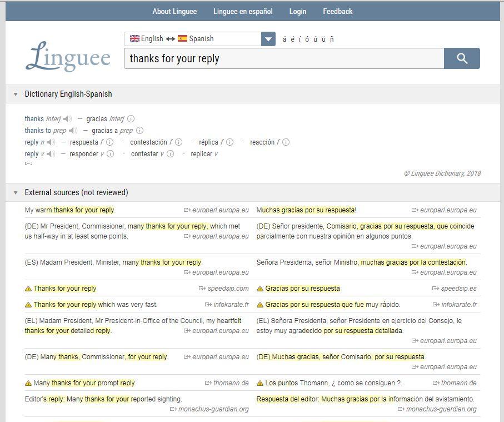Show info for 'contestar v'

coord(171,154)
